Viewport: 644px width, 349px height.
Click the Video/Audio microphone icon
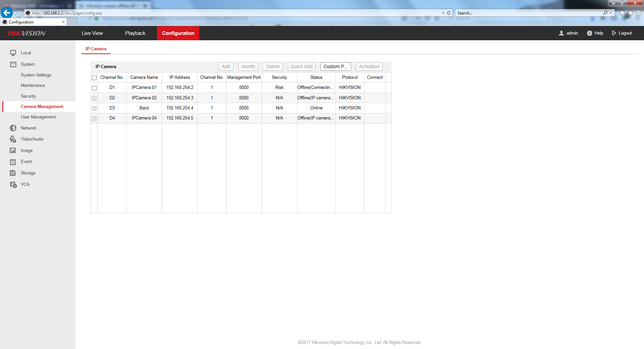13,139
